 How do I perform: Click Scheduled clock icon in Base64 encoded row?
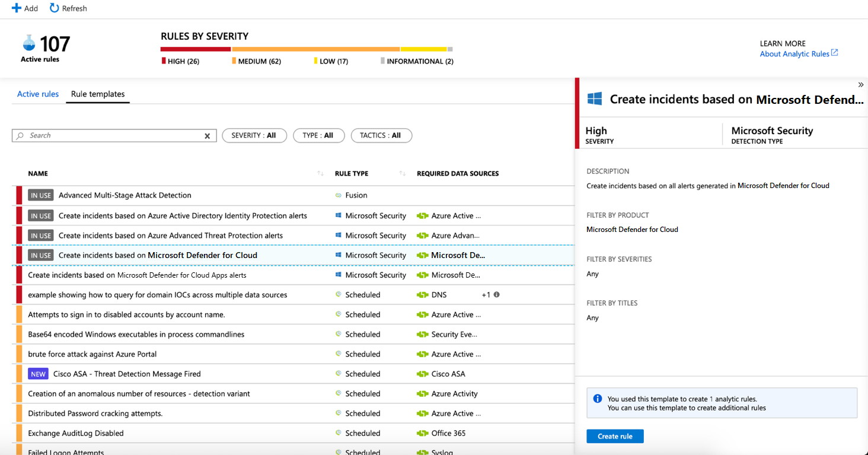(339, 334)
